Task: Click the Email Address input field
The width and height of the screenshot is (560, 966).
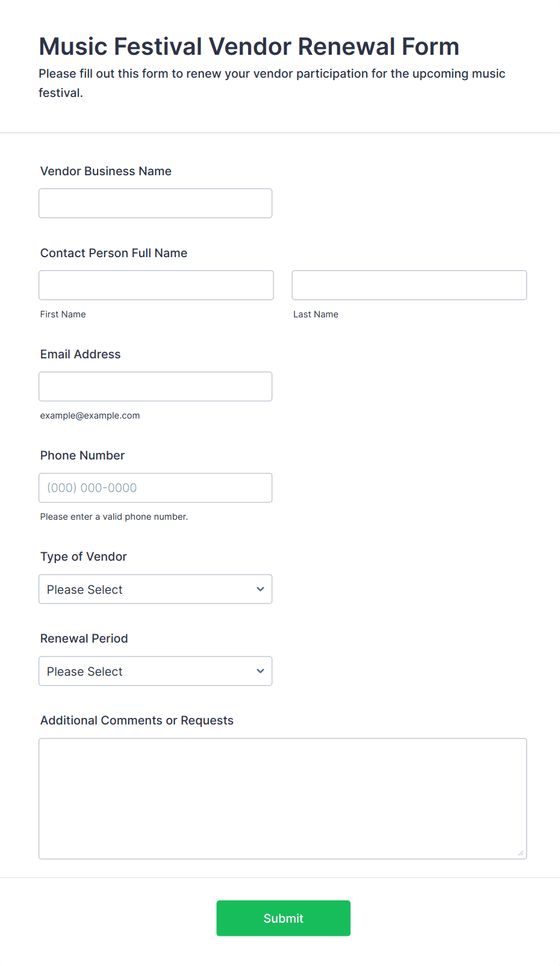Action: 155,387
